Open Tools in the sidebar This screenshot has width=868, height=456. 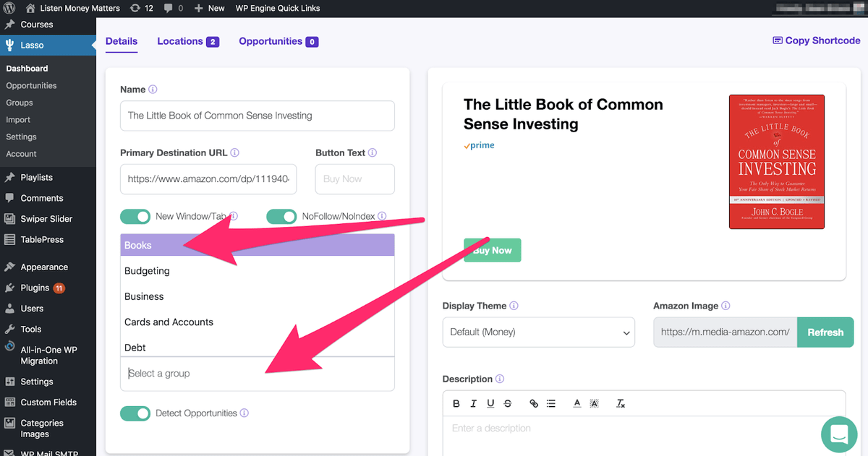point(31,329)
